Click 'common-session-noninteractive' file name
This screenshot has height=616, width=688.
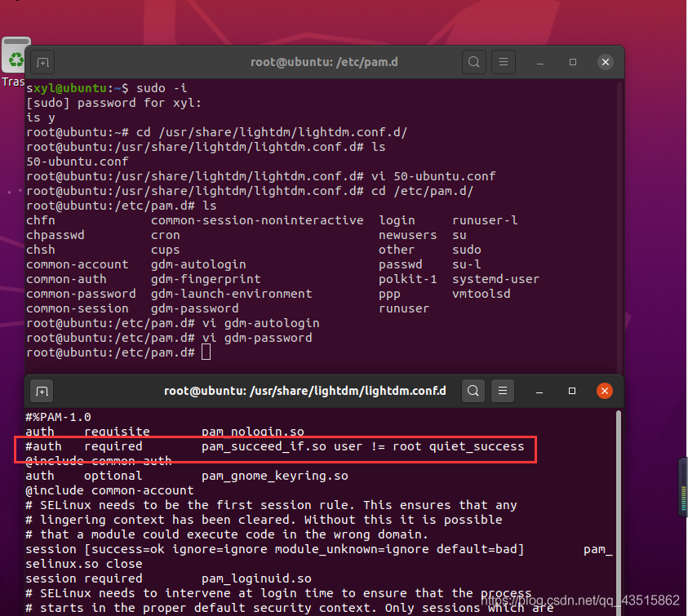(257, 220)
